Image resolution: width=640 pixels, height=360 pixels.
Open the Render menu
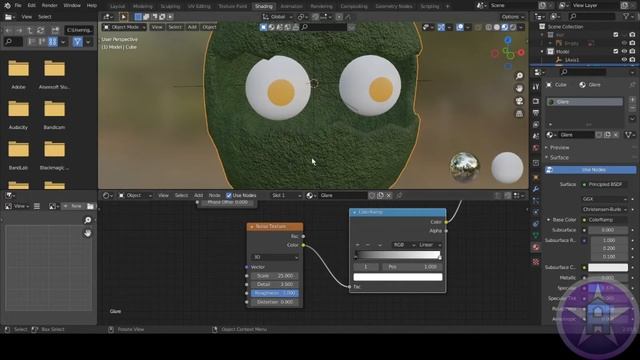tap(49, 6)
